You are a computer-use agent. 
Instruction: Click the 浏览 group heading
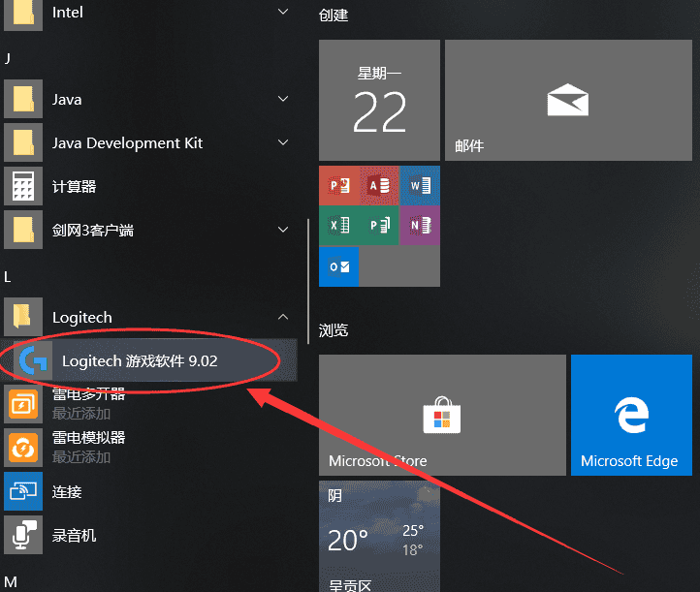click(334, 330)
